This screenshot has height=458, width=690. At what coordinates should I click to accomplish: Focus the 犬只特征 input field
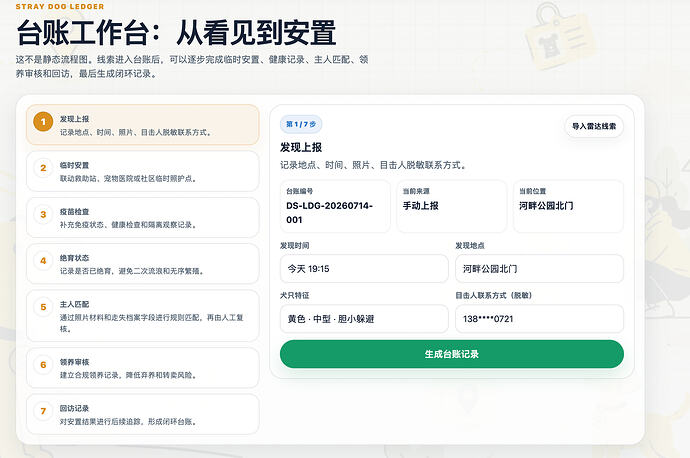(364, 319)
